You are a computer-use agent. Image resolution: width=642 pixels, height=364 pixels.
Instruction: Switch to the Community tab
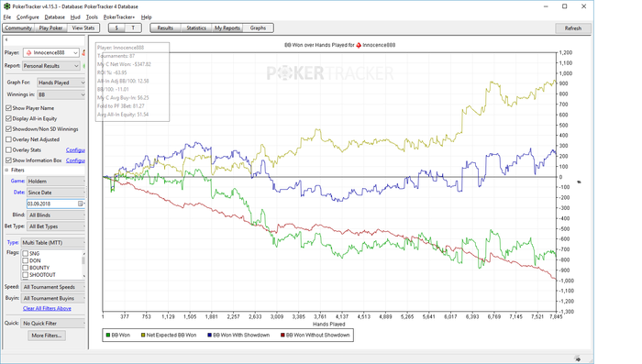coord(18,28)
